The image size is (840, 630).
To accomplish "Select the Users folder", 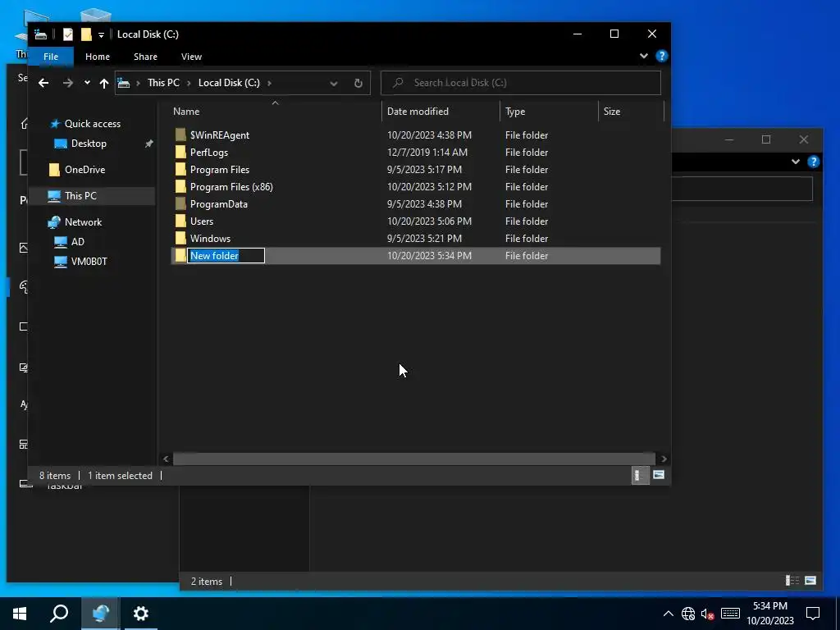I will (202, 221).
